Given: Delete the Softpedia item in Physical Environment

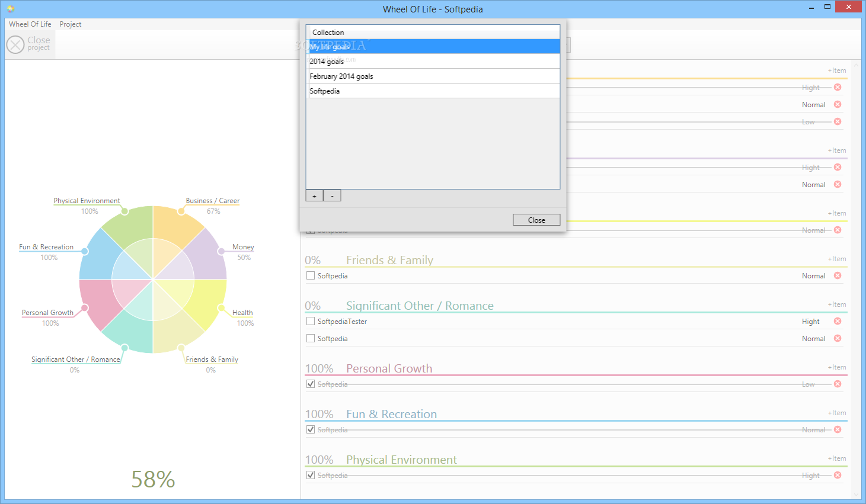Looking at the screenshot, I should click(x=838, y=475).
